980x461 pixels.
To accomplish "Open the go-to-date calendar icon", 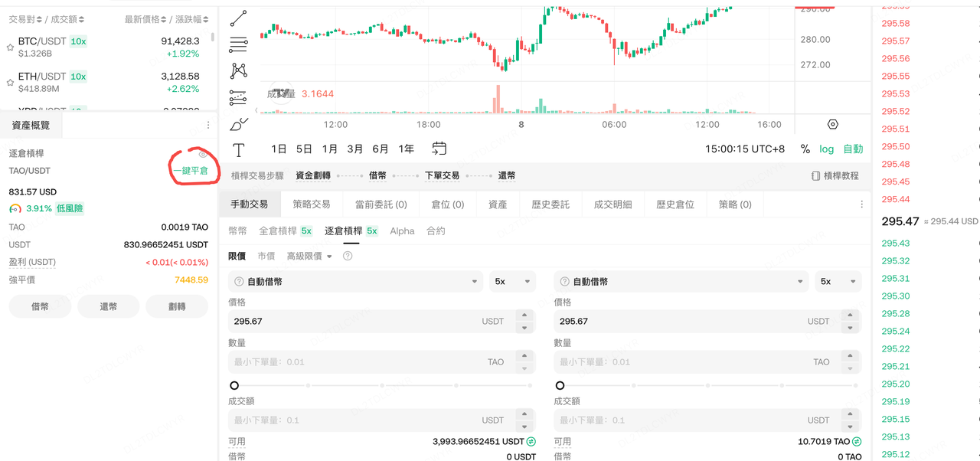I will 439,149.
